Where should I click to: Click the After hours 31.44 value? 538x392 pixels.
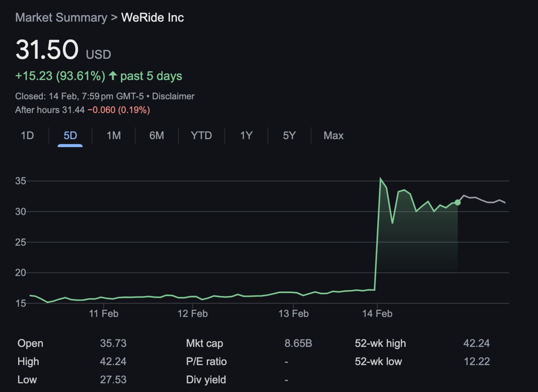(x=50, y=110)
